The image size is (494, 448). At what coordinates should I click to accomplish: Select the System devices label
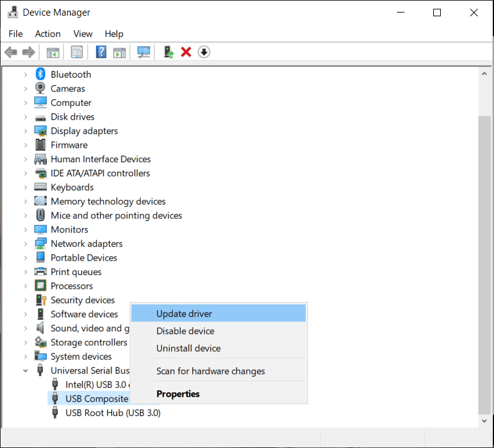[x=81, y=357]
